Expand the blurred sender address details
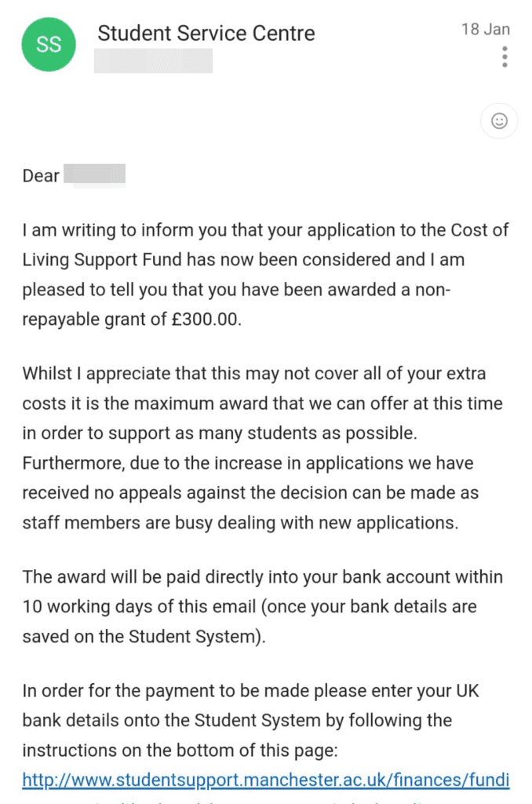The width and height of the screenshot is (532, 804). click(153, 60)
